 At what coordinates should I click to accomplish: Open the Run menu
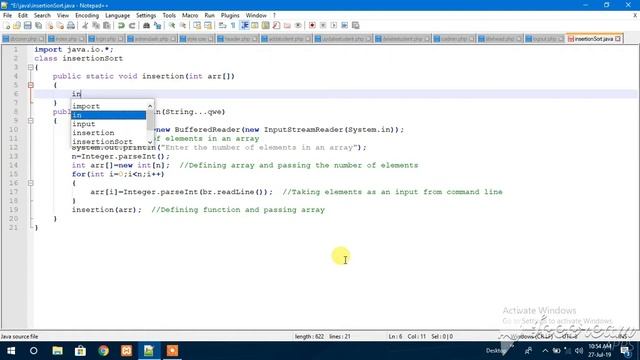(209, 16)
